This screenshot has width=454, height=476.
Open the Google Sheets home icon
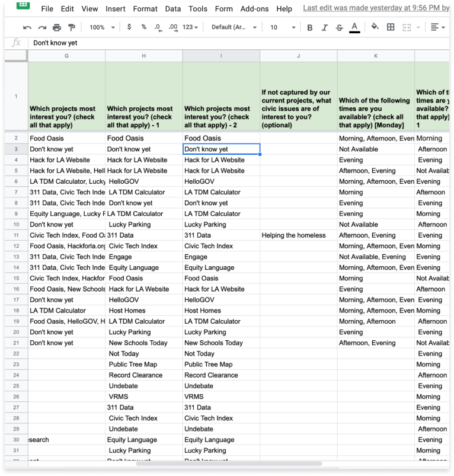(x=23, y=5)
